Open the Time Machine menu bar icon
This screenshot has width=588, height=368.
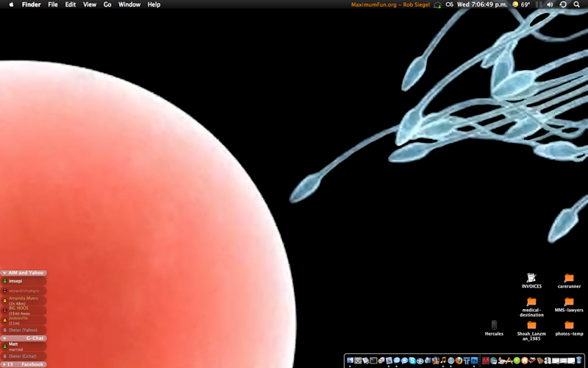563,4
